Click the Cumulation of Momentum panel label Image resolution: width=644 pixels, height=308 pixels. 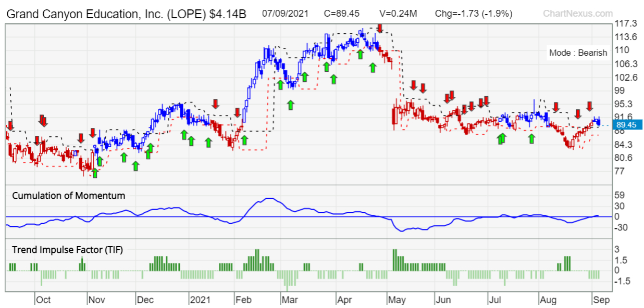pyautogui.click(x=68, y=196)
